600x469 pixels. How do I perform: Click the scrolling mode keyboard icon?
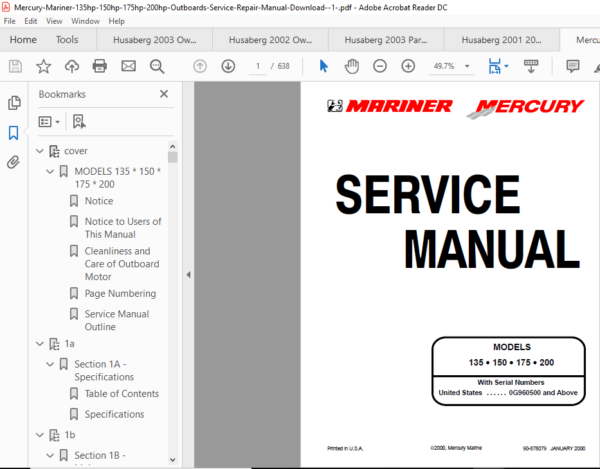[x=531, y=66]
